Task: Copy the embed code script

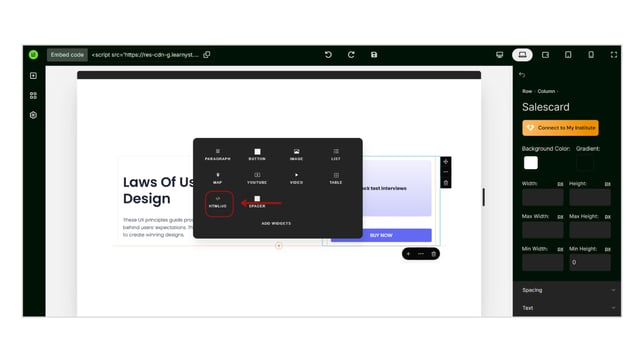Action: point(207,55)
